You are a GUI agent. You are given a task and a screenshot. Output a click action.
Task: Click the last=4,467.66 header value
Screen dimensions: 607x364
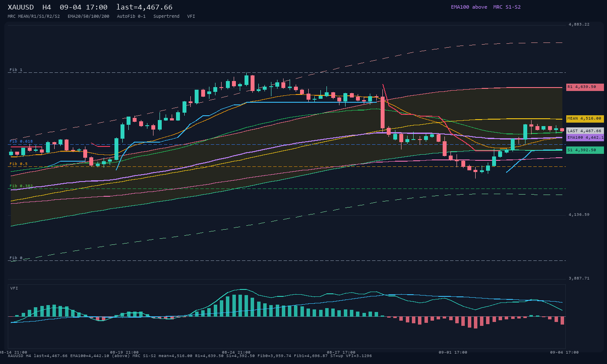click(144, 7)
